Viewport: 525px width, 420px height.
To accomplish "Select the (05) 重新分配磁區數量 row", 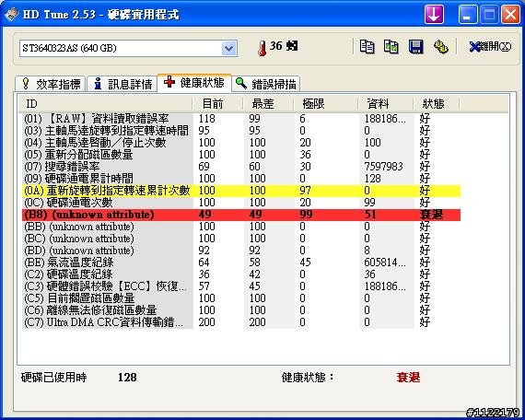I will click(x=241, y=155).
